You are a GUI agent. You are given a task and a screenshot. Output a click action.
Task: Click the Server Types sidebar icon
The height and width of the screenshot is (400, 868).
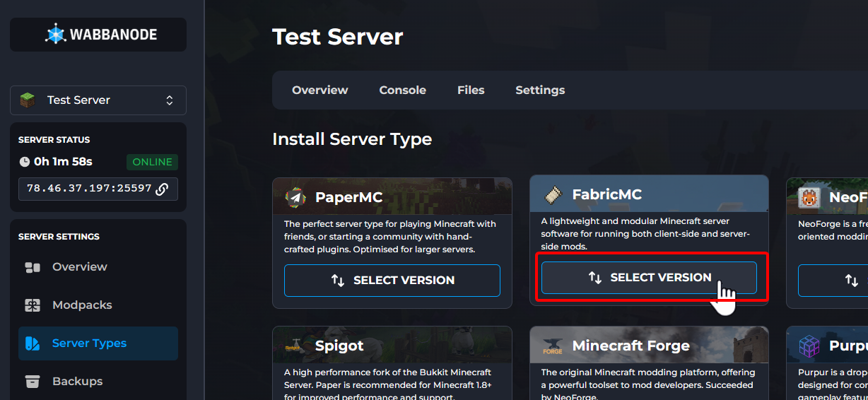point(33,343)
